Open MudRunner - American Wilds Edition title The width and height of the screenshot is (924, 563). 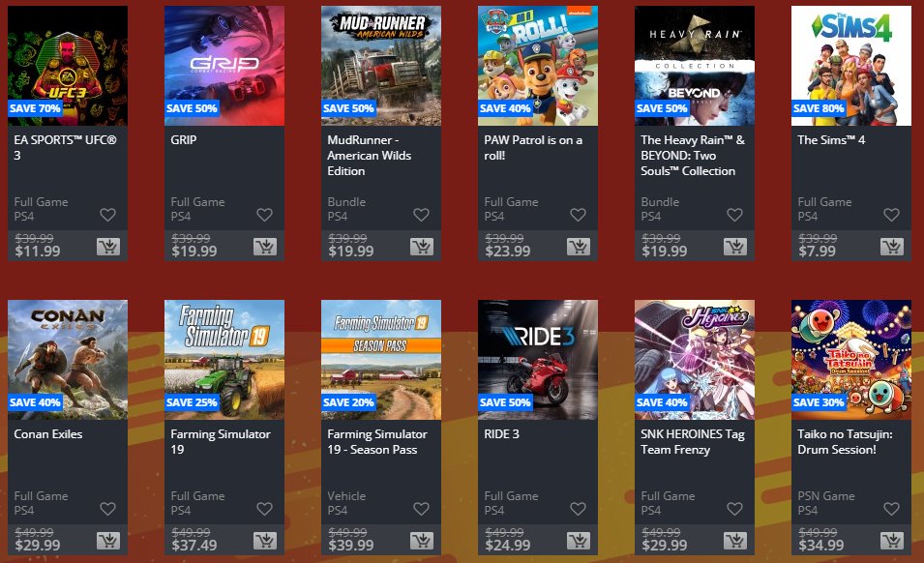(370, 156)
